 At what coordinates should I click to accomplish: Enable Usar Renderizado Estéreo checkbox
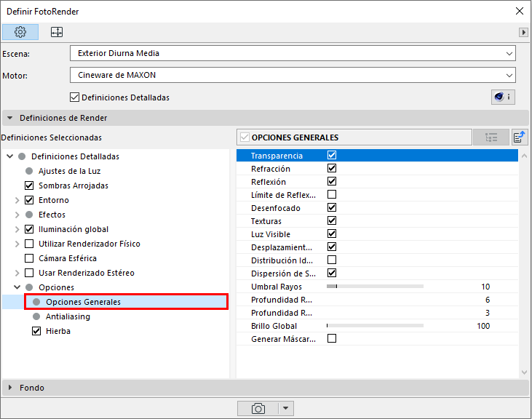(29, 274)
